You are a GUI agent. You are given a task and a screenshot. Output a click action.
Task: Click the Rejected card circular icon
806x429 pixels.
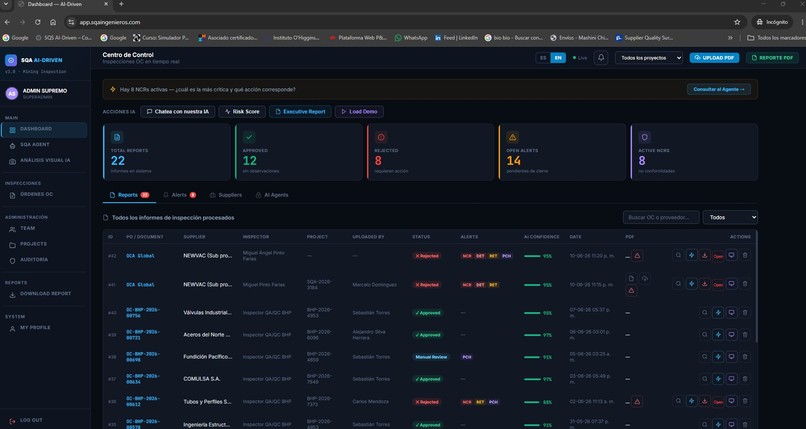coord(381,137)
